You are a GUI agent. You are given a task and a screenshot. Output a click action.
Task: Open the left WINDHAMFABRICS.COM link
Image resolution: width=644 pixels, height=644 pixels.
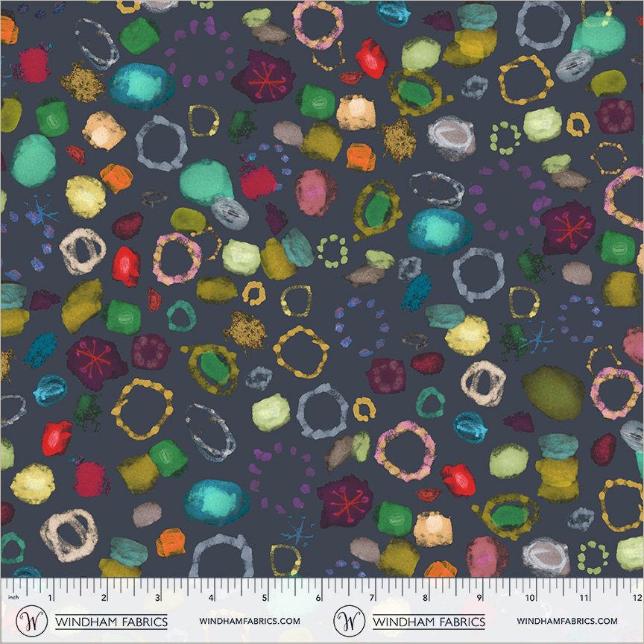[x=250, y=621]
